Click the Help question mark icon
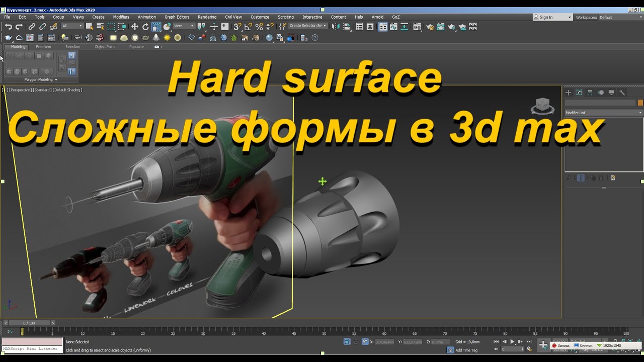 315,37
